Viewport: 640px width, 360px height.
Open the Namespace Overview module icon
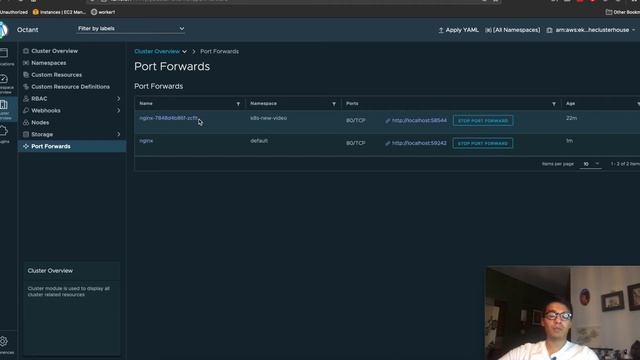tap(5, 83)
